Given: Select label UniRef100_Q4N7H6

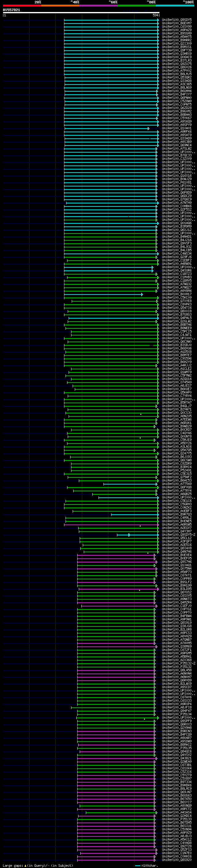Looking at the screenshot, I should pos(177,551).
